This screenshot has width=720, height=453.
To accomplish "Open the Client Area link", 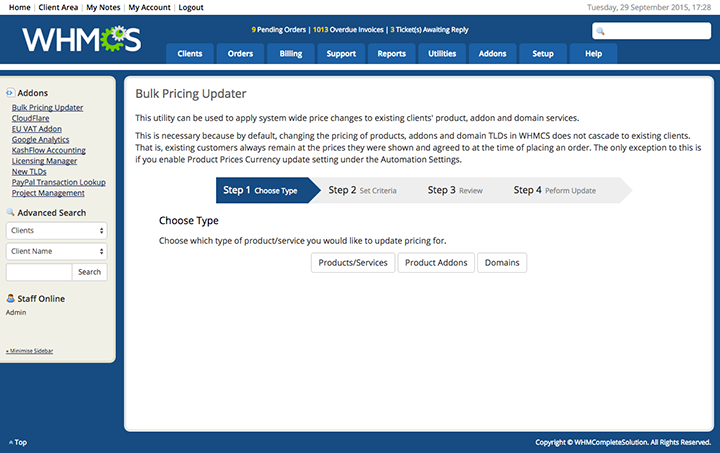I will coord(58,7).
